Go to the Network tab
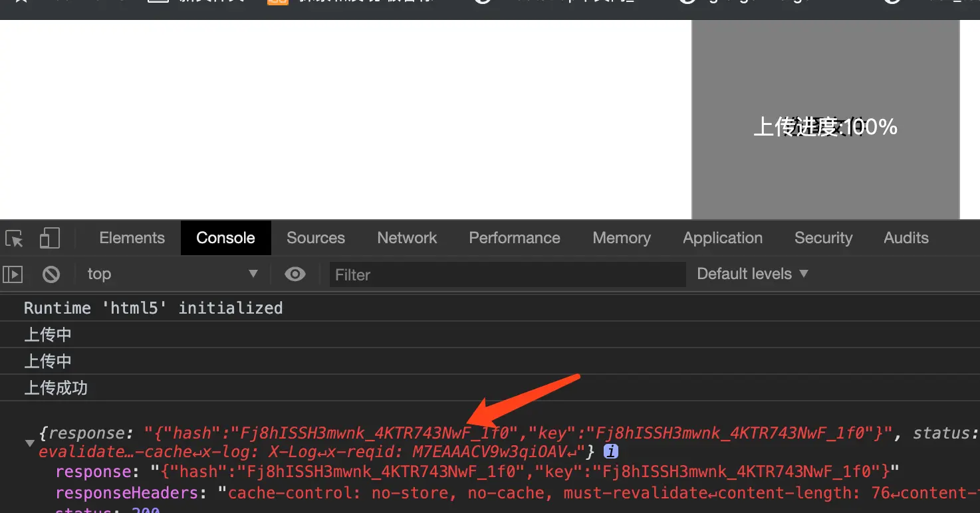This screenshot has width=980, height=513. (407, 238)
